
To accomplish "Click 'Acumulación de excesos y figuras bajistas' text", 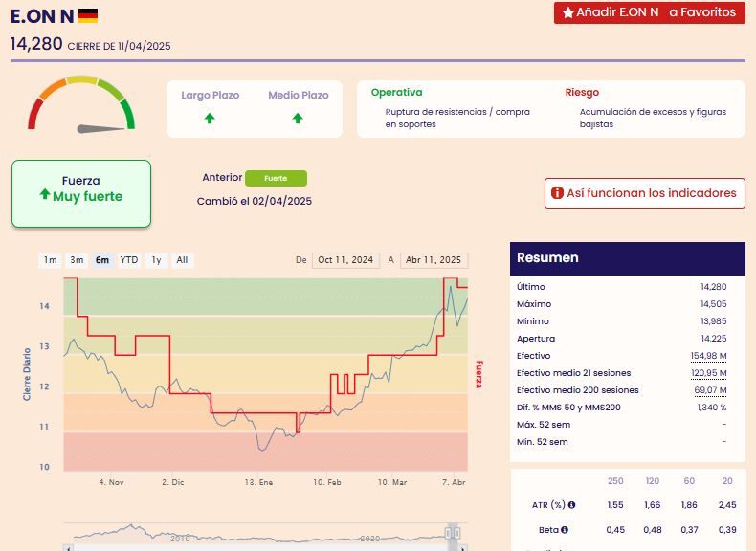I will (x=653, y=118).
